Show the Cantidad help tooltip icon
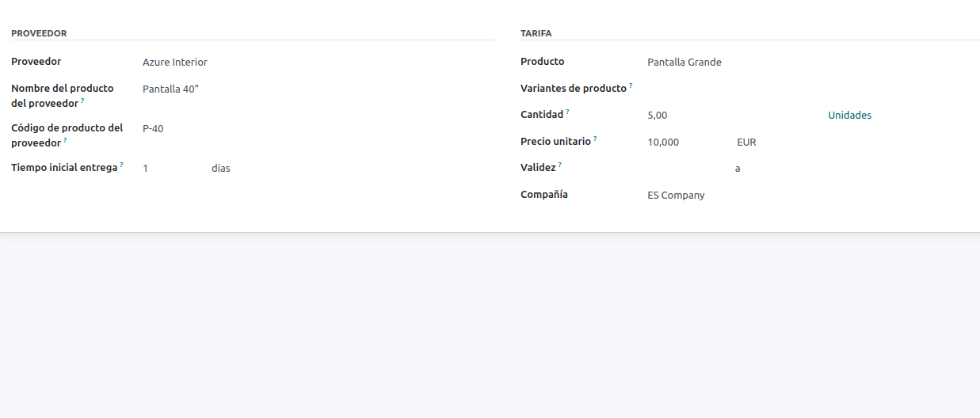This screenshot has width=980, height=418. point(567,112)
